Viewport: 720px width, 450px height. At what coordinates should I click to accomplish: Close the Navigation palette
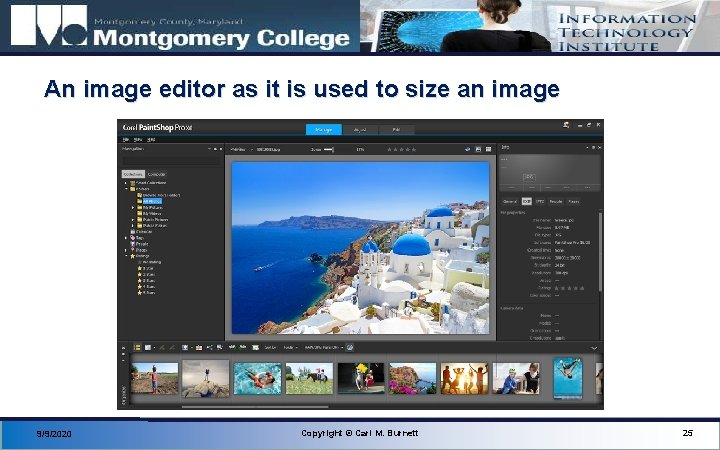[x=221, y=149]
